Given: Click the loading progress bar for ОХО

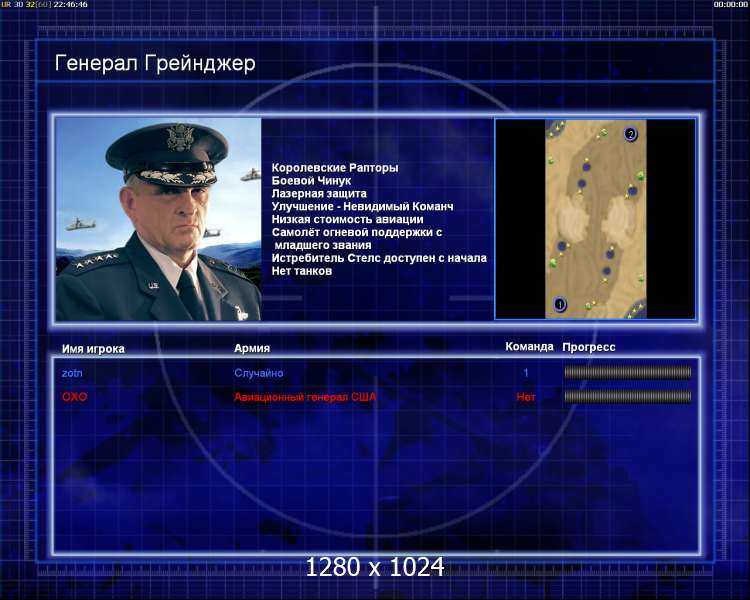Looking at the screenshot, I should coord(628,396).
